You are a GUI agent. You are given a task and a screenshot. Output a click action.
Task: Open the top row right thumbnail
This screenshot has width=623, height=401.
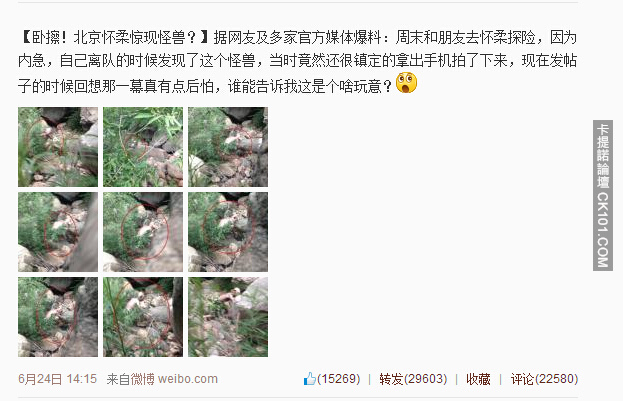[x=228, y=147]
